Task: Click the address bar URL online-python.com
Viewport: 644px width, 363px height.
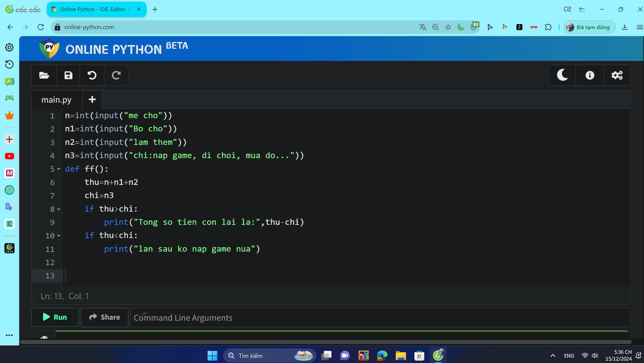Action: [x=89, y=27]
